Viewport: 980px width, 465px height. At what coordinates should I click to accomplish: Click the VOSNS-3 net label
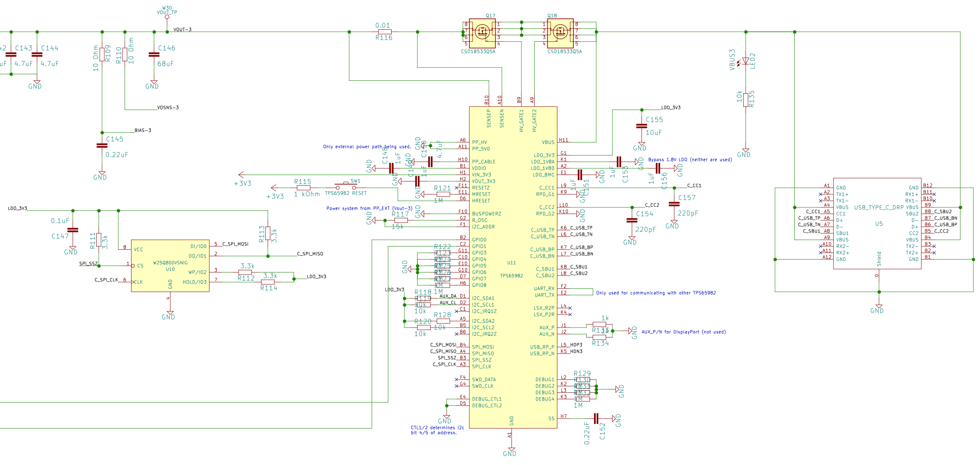coord(168,107)
